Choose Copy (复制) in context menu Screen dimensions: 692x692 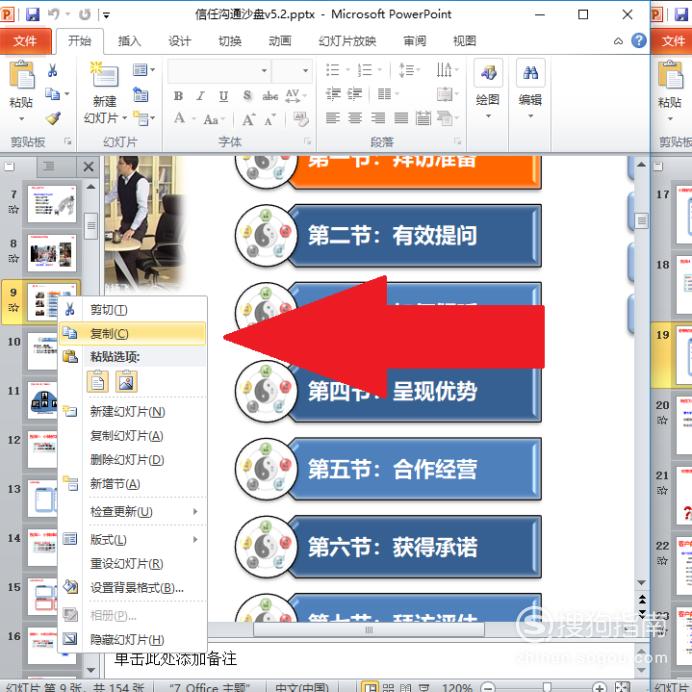click(x=132, y=334)
